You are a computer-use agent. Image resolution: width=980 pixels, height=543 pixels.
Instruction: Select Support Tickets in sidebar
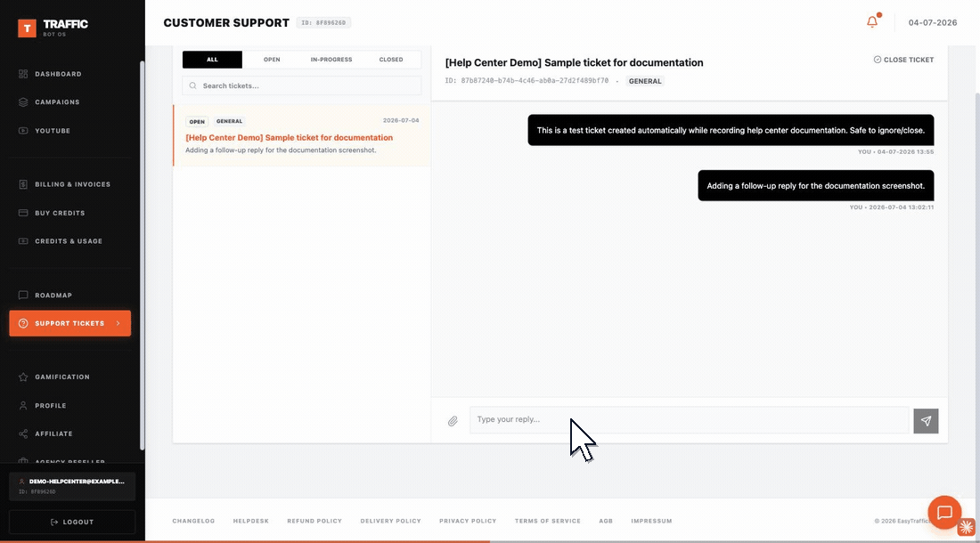click(x=70, y=323)
